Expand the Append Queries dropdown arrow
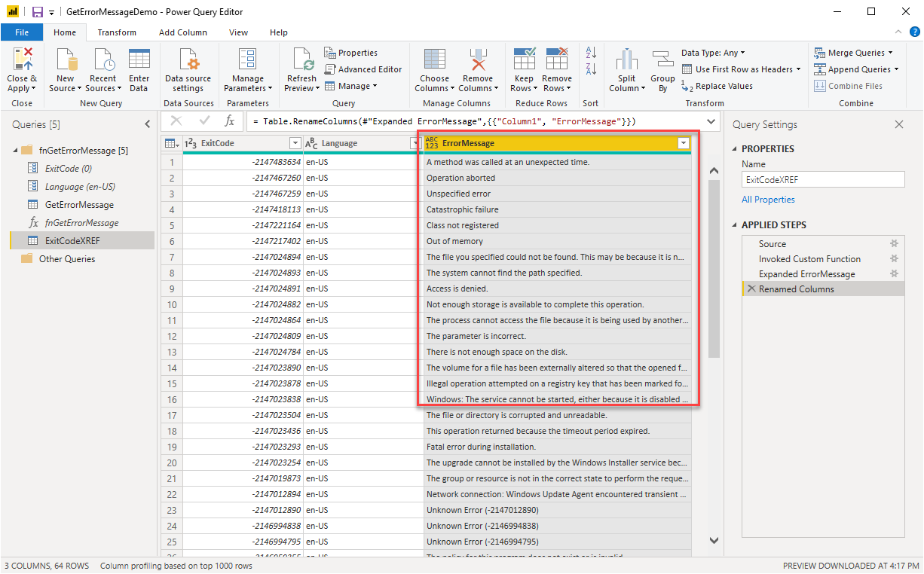Screen dimensions: 924x574 tap(896, 69)
